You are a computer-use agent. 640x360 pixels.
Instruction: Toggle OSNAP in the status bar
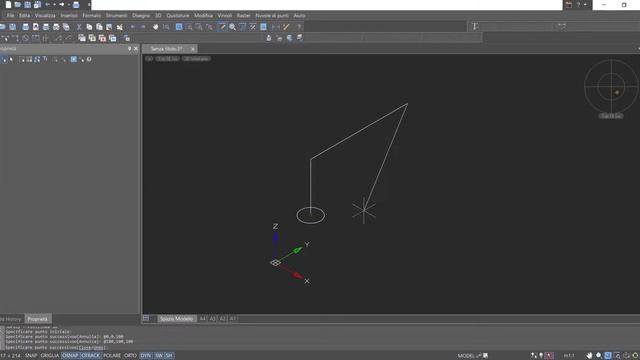pyautogui.click(x=70, y=356)
